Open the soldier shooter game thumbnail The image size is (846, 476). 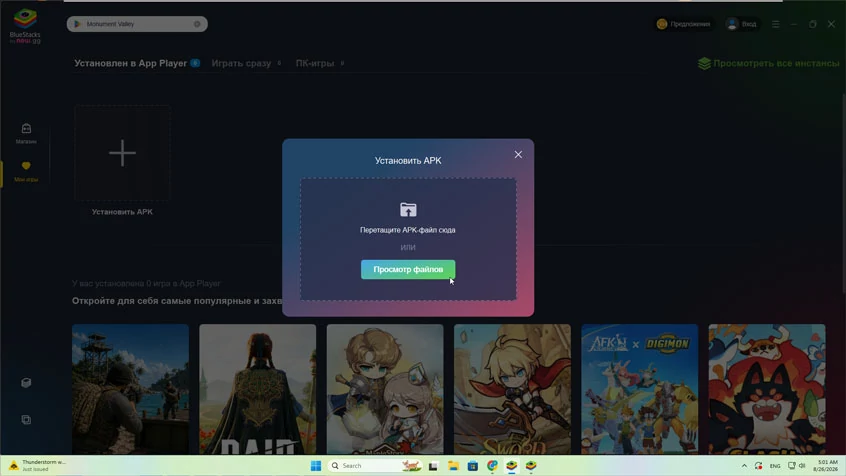131,389
